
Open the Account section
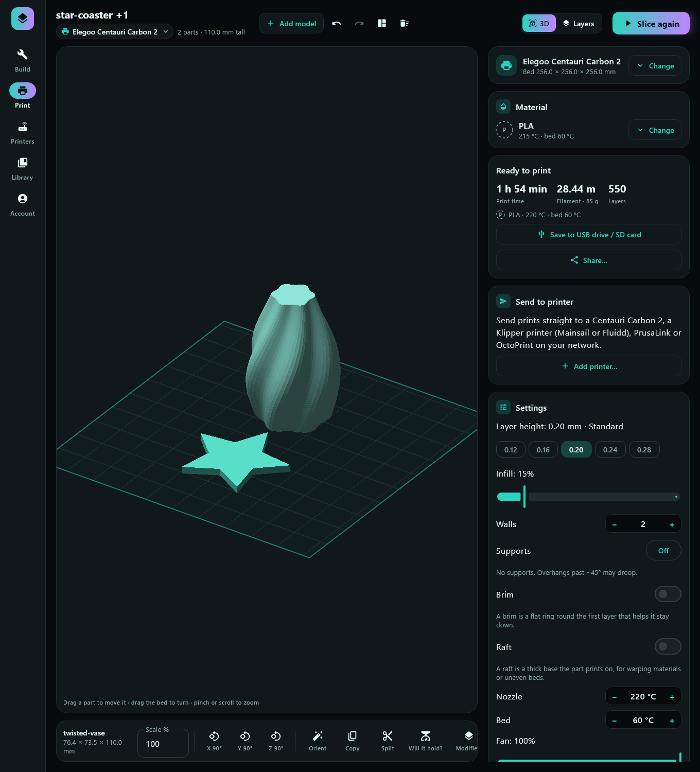click(23, 205)
